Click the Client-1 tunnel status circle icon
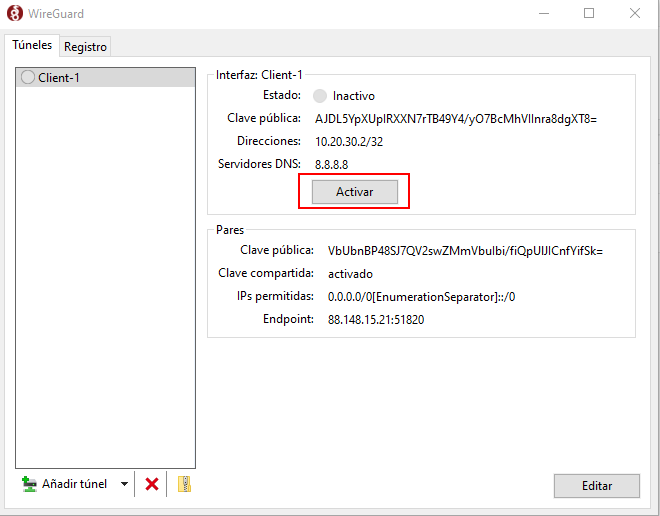Screen dimensions: 660x516 pos(28,78)
